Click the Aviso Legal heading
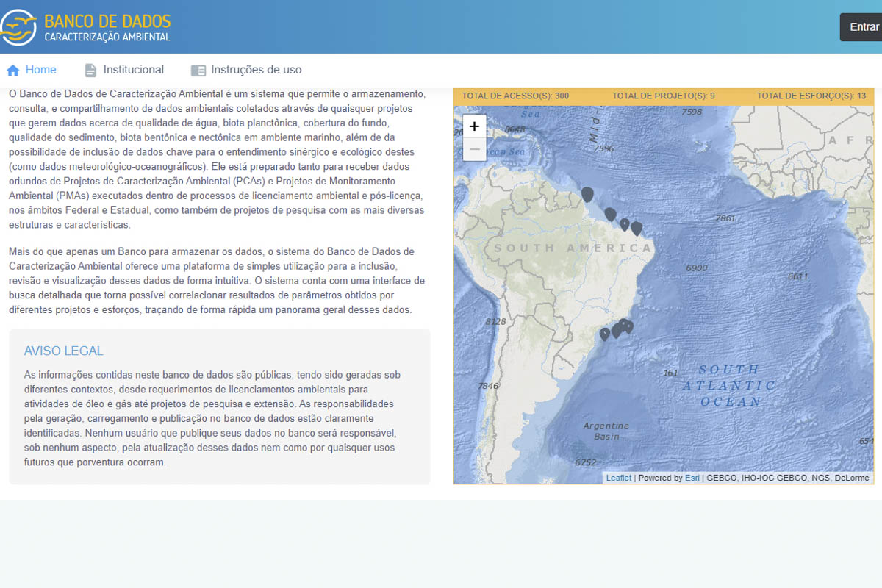This screenshot has width=882, height=588. (x=64, y=351)
